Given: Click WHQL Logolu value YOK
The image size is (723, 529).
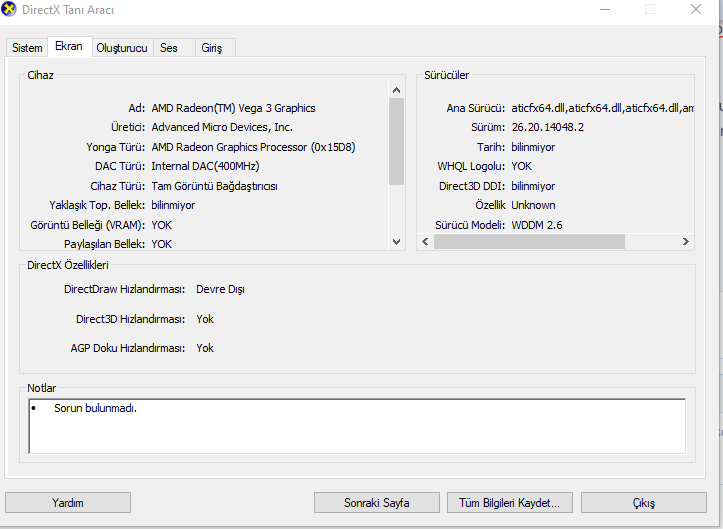Looking at the screenshot, I should pos(522,166).
